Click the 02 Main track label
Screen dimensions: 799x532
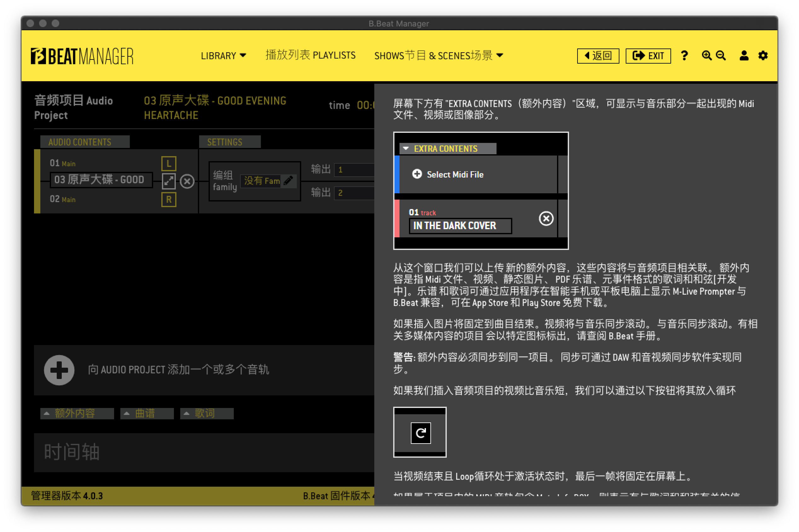click(63, 199)
